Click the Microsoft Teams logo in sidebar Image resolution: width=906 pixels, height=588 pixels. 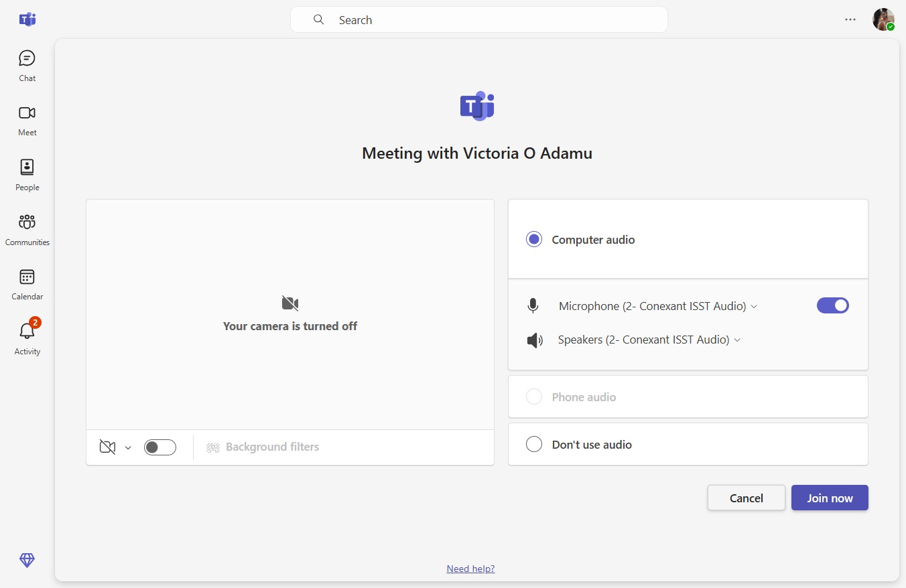[x=27, y=19]
